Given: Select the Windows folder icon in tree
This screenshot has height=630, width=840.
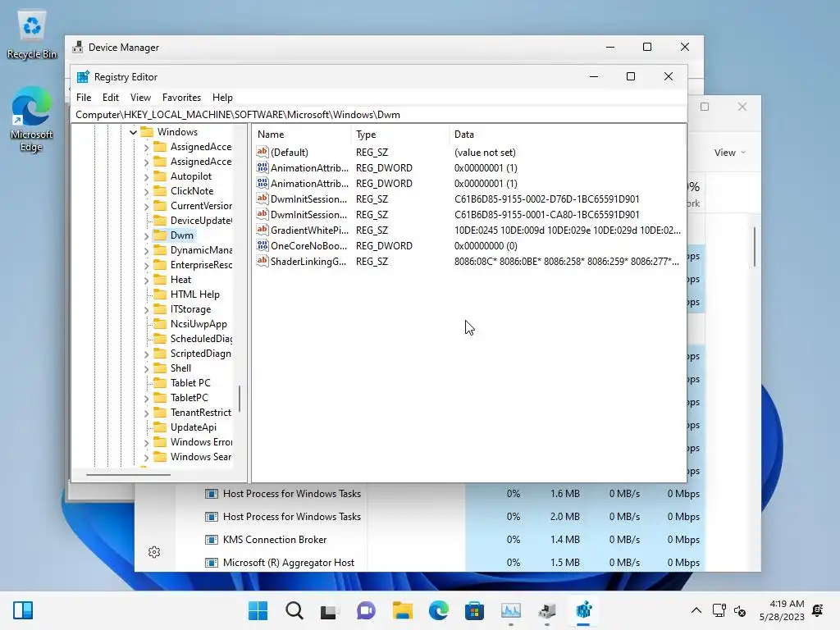Looking at the screenshot, I should [147, 132].
